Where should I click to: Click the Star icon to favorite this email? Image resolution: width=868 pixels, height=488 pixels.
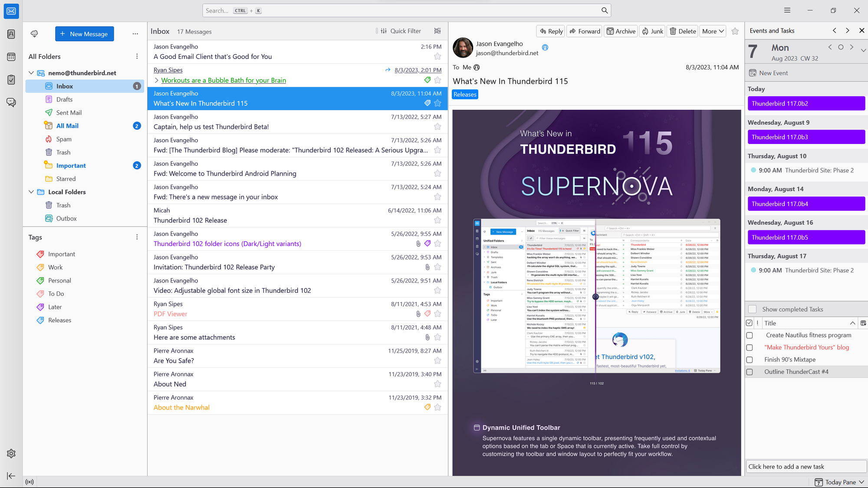pyautogui.click(x=735, y=32)
